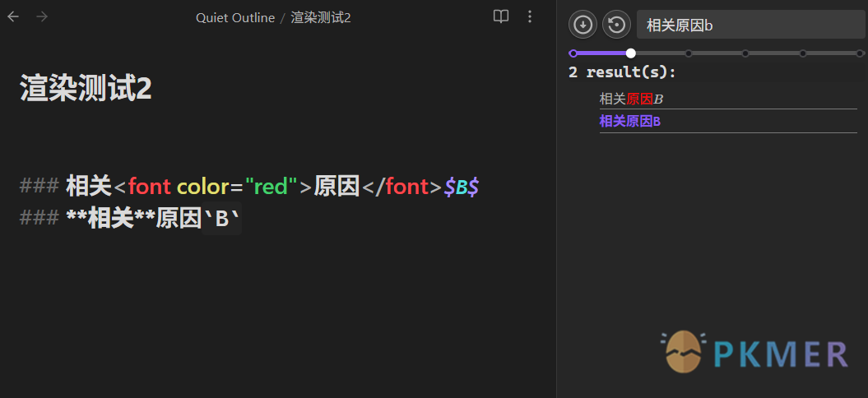The image size is (868, 398).
Task: Set level slider to third dot
Action: pos(688,53)
